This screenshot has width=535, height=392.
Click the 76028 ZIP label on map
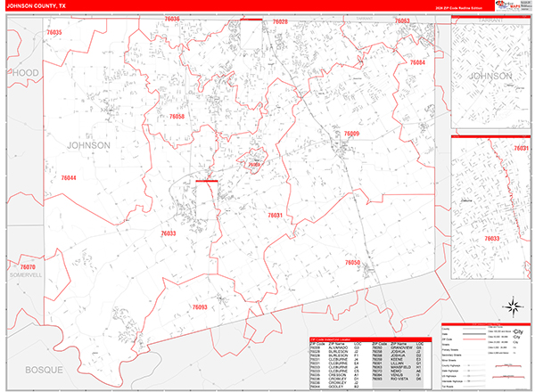(x=280, y=21)
